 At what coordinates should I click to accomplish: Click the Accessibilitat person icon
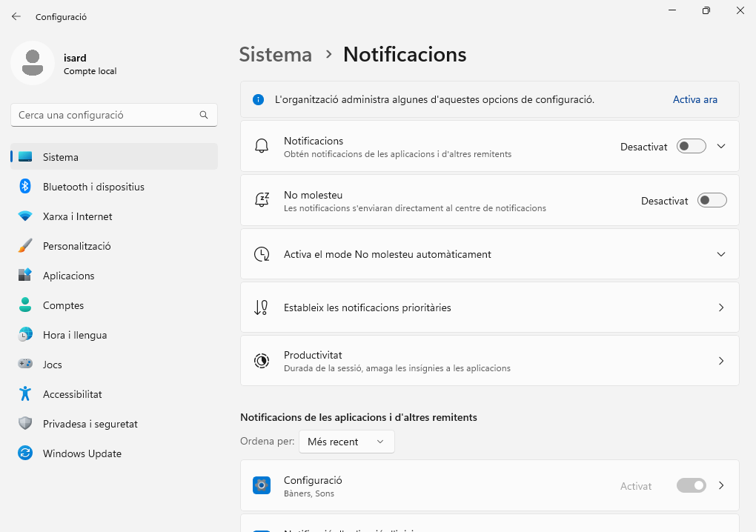(x=25, y=394)
